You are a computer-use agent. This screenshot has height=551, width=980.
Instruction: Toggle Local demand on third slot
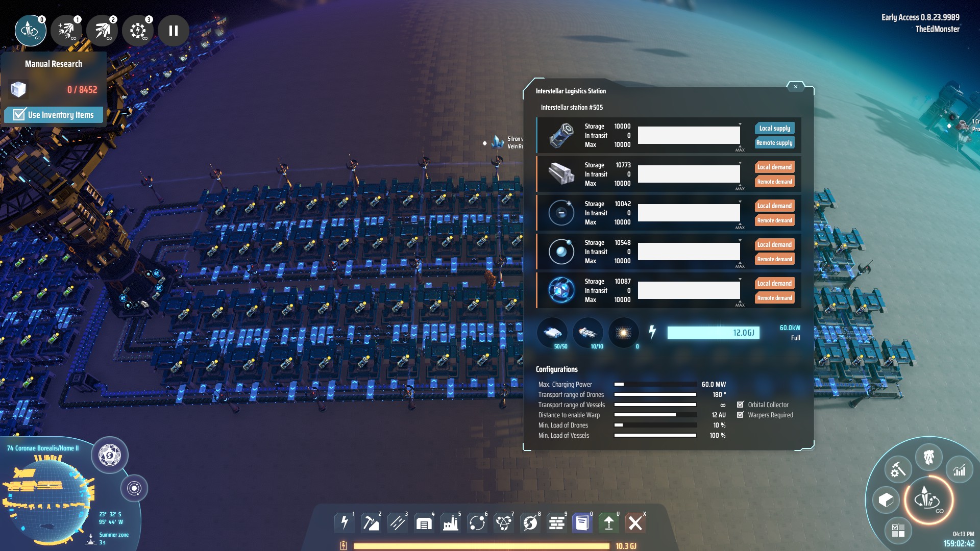[x=774, y=206]
